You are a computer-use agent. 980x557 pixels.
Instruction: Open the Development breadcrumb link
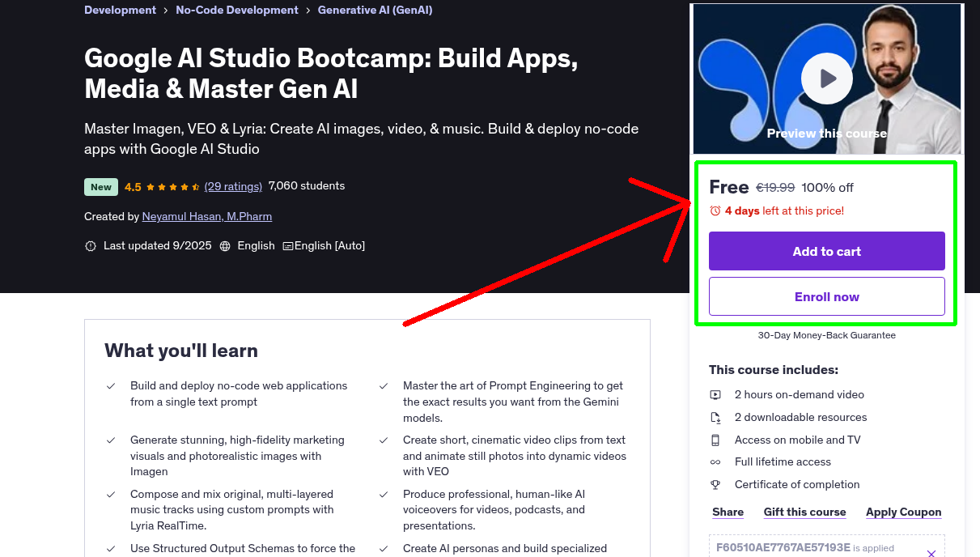pos(120,11)
